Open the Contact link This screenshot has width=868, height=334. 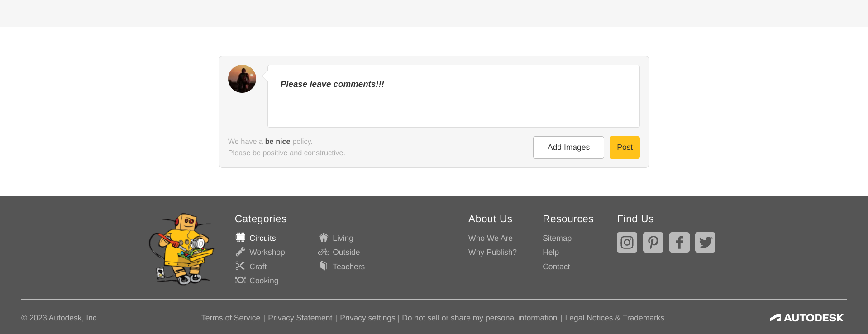(556, 267)
